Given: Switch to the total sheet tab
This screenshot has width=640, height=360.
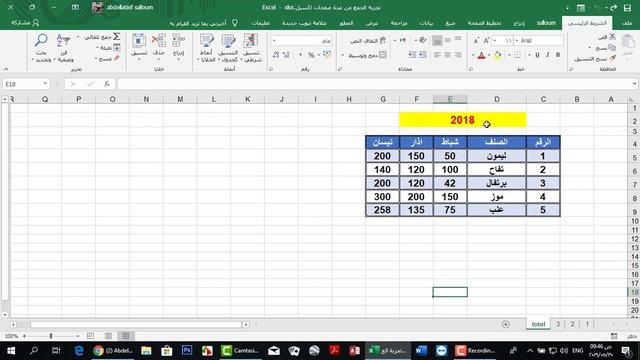Looking at the screenshot, I should (538, 324).
